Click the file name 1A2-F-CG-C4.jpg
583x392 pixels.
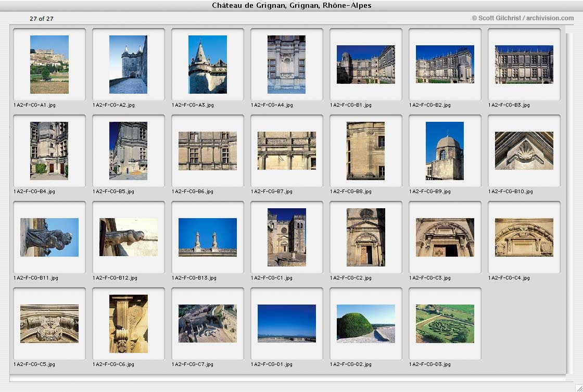[509, 278]
